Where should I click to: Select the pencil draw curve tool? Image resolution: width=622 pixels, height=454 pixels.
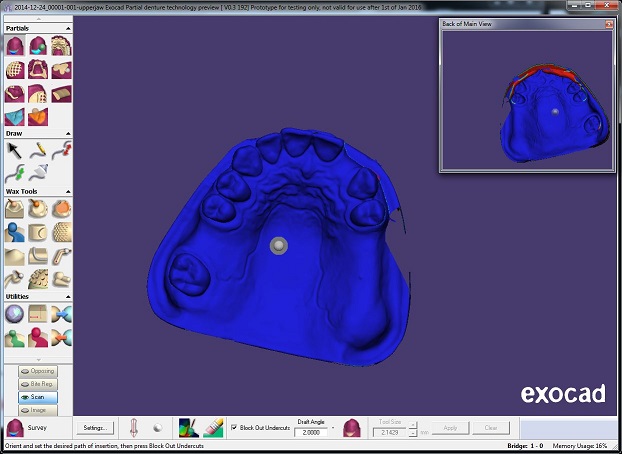coord(38,150)
